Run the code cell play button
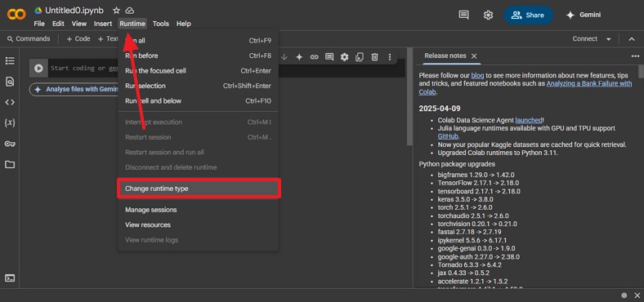This screenshot has height=302, width=644. (38, 68)
